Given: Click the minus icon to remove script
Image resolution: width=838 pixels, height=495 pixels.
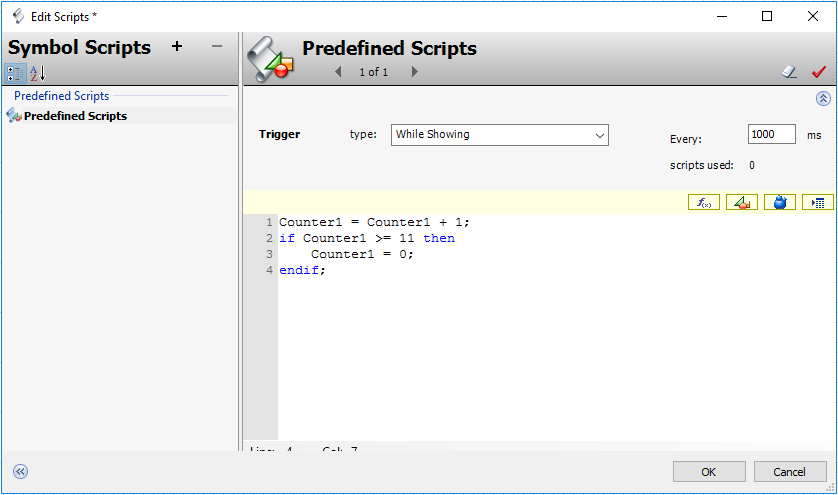Looking at the screenshot, I should (x=216, y=47).
